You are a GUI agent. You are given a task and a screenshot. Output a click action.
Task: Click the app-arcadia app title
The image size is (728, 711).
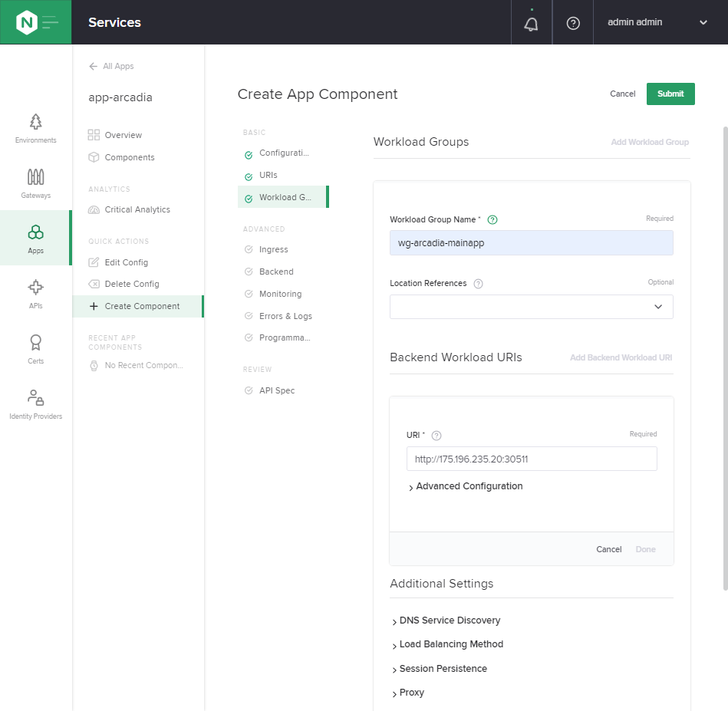(x=120, y=97)
